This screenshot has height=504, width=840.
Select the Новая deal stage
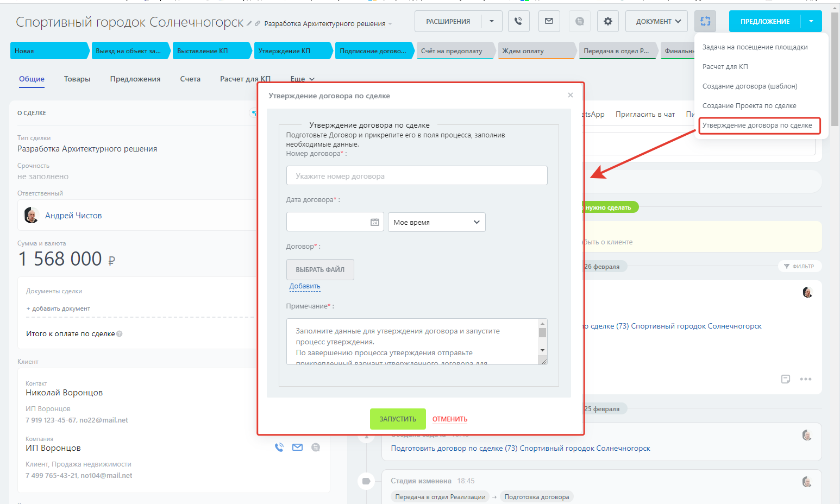click(x=49, y=51)
